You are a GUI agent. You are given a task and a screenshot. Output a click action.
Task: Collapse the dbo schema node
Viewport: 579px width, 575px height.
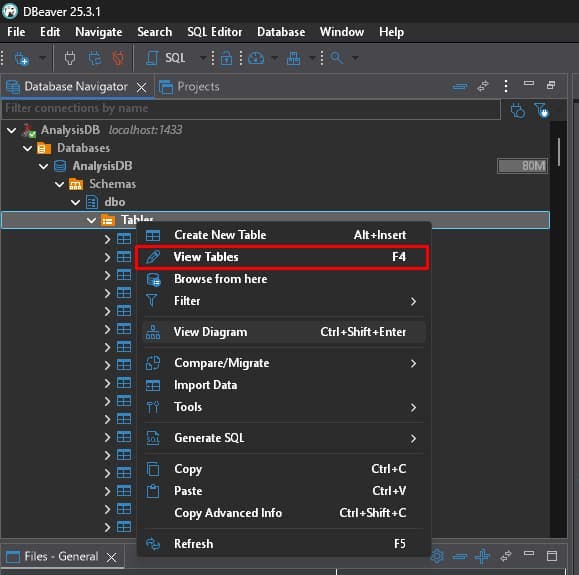75,202
